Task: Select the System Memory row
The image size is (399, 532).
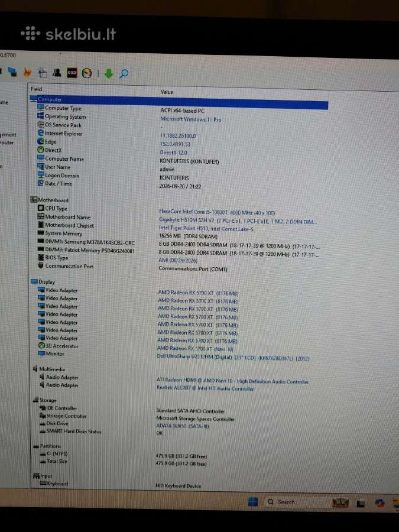Action: coord(63,233)
